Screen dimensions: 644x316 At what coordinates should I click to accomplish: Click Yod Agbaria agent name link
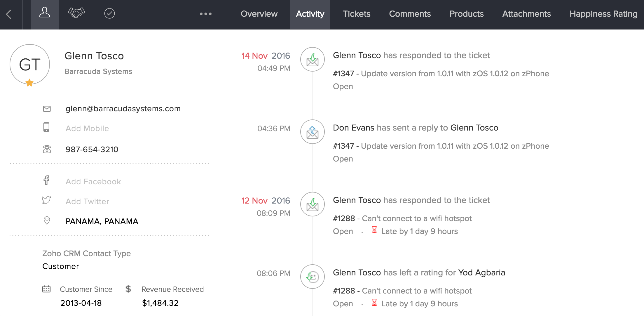pyautogui.click(x=481, y=272)
